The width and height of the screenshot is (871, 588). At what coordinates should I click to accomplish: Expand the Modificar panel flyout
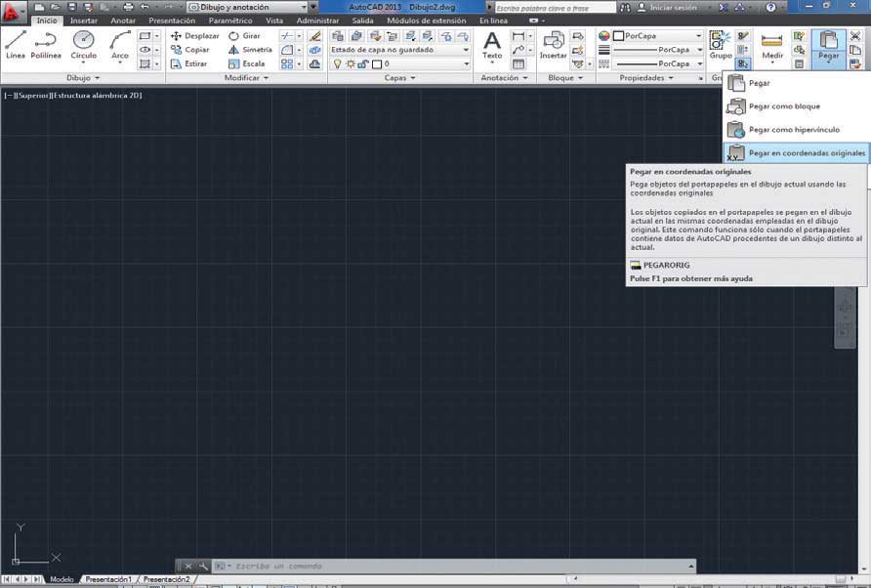(246, 78)
